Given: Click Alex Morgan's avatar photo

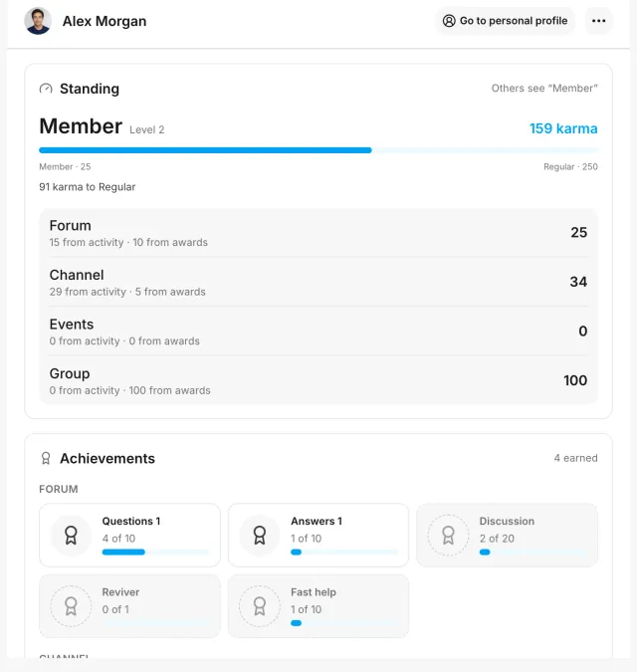Looking at the screenshot, I should click(x=38, y=21).
